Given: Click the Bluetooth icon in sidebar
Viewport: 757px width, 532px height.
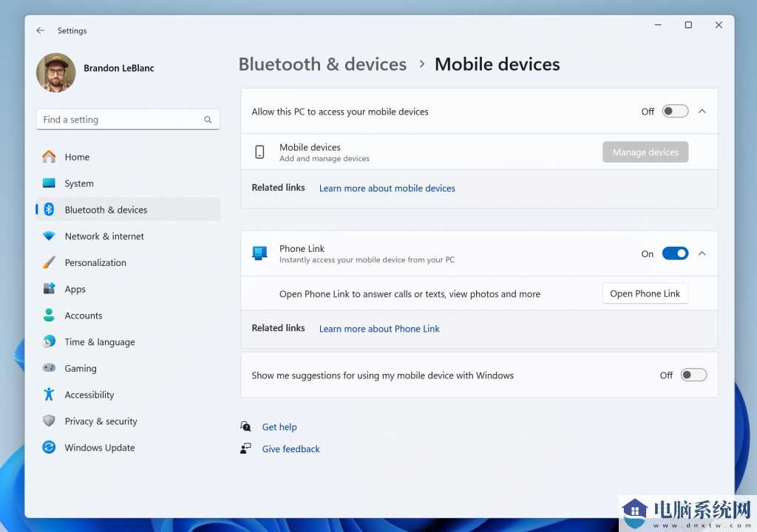Looking at the screenshot, I should point(49,210).
